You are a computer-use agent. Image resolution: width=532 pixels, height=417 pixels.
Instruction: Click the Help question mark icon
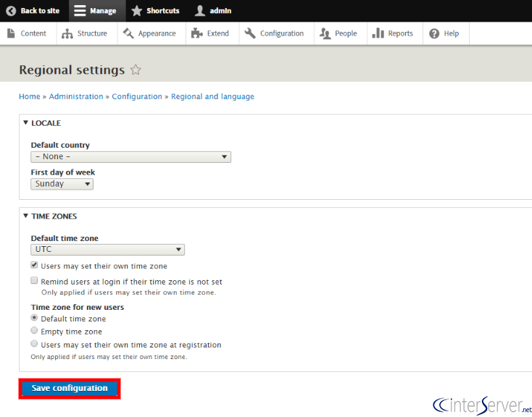point(434,33)
